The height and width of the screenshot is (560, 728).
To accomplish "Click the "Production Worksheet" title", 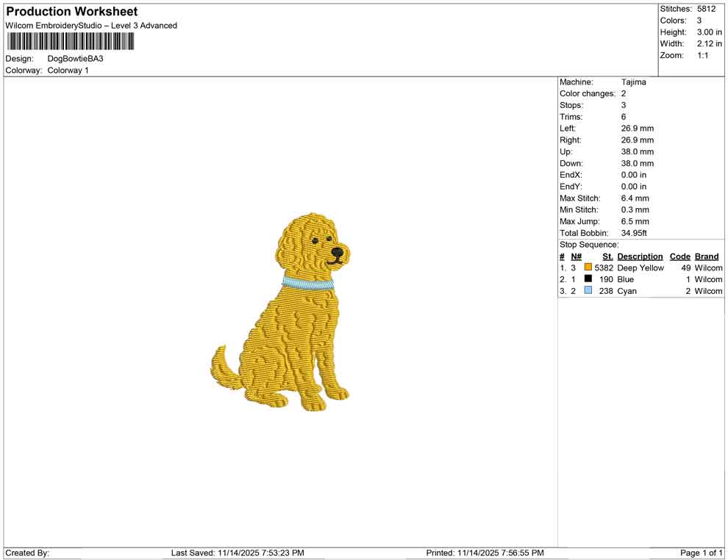I will pyautogui.click(x=72, y=12).
